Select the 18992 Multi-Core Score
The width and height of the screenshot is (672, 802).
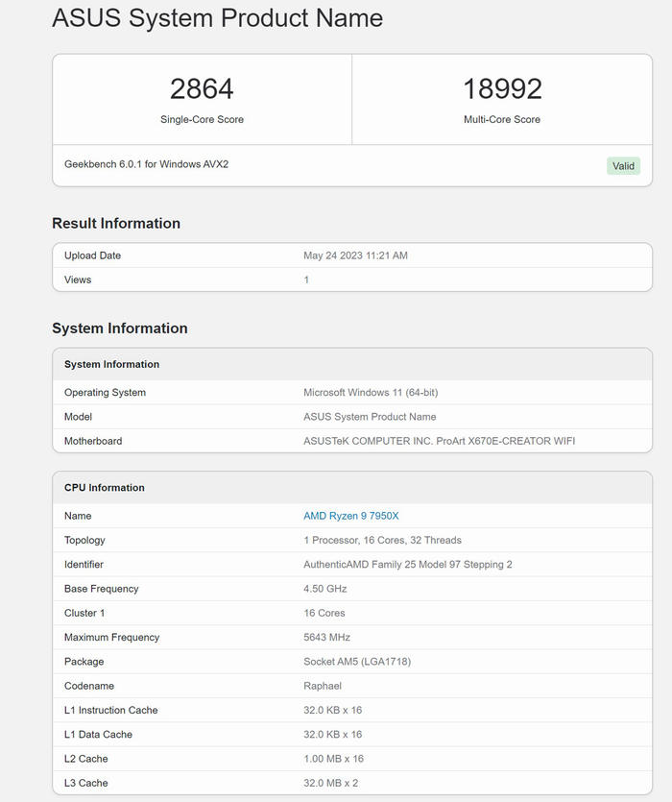pos(502,89)
